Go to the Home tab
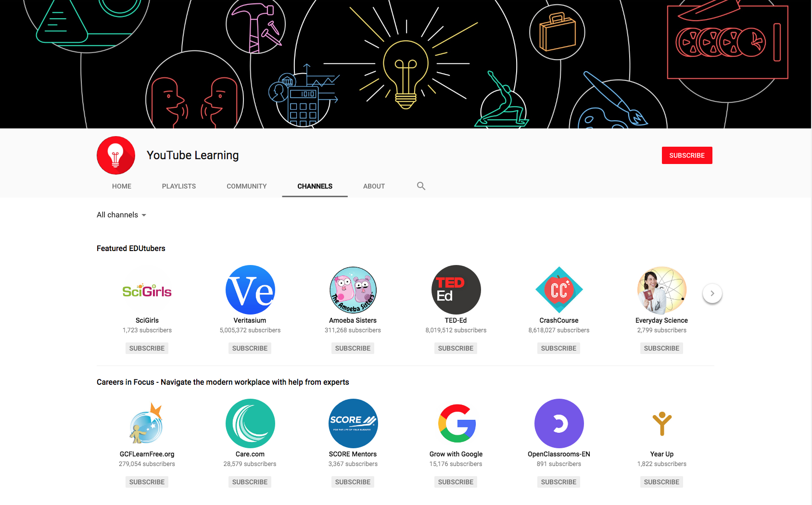 [x=122, y=186]
